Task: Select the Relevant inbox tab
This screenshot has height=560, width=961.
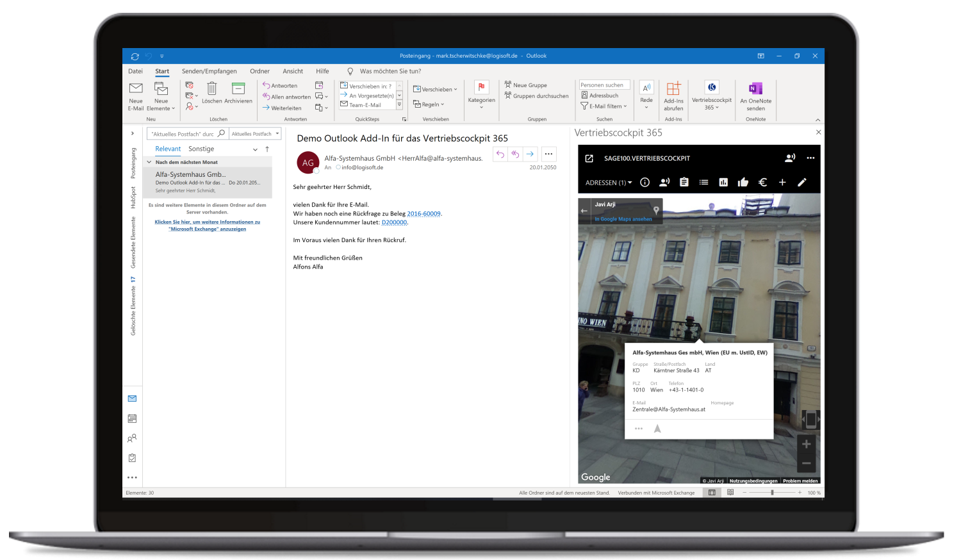Action: [168, 149]
